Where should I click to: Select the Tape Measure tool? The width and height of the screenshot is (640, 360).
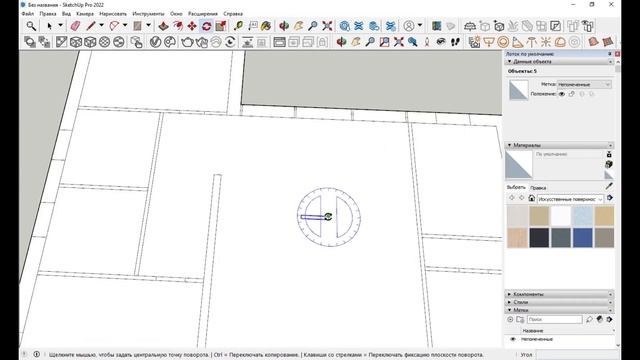click(x=238, y=26)
